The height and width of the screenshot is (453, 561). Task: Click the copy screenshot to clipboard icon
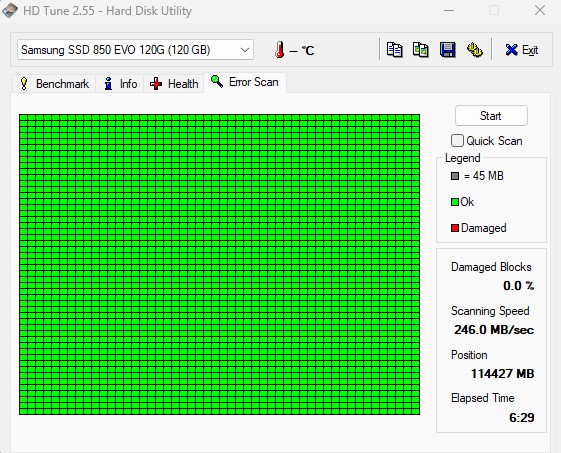[x=421, y=50]
